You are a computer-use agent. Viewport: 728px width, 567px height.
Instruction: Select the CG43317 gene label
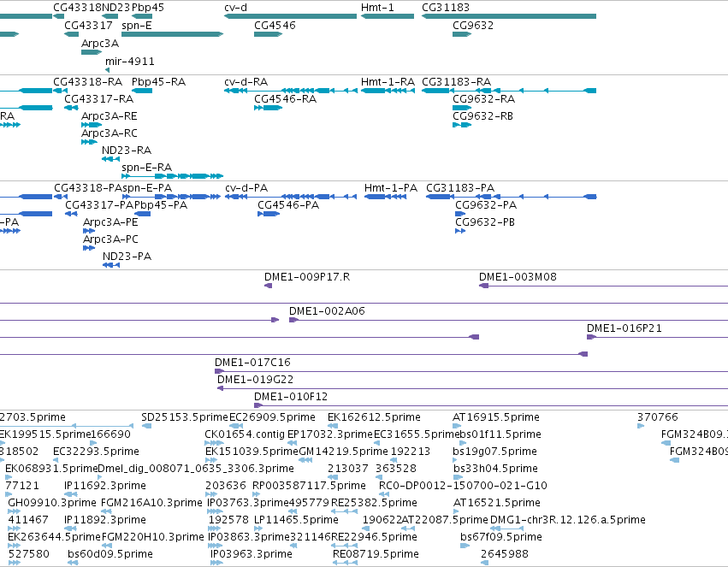(88, 25)
